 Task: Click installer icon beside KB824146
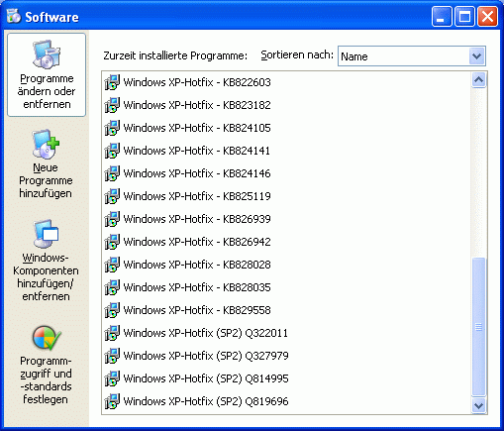click(112, 173)
